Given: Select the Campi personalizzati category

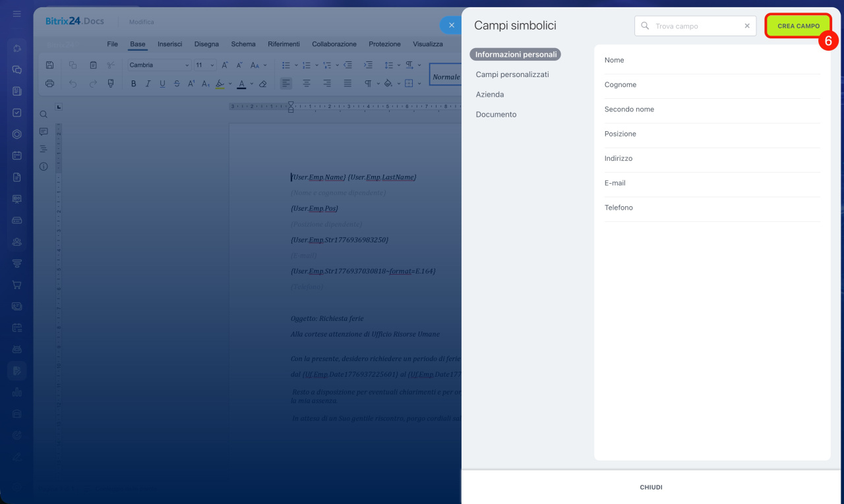Looking at the screenshot, I should 512,74.
